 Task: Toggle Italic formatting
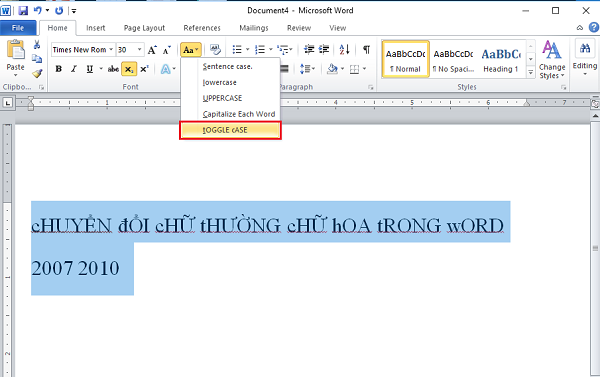tap(74, 69)
